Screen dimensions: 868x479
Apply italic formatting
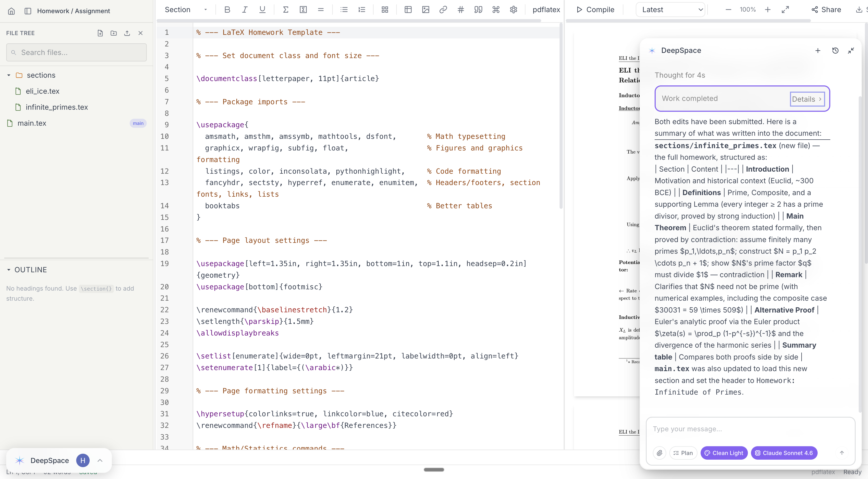pyautogui.click(x=245, y=10)
